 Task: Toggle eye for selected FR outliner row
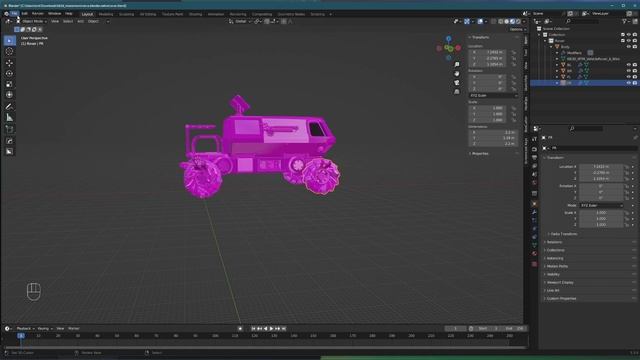click(629, 83)
